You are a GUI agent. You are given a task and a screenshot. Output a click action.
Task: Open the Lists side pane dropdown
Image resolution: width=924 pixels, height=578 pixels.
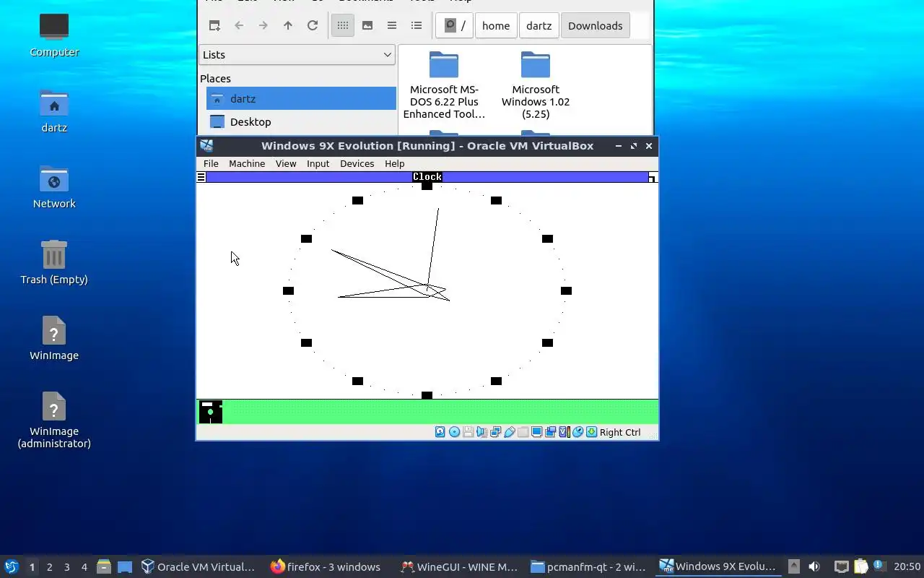click(297, 54)
